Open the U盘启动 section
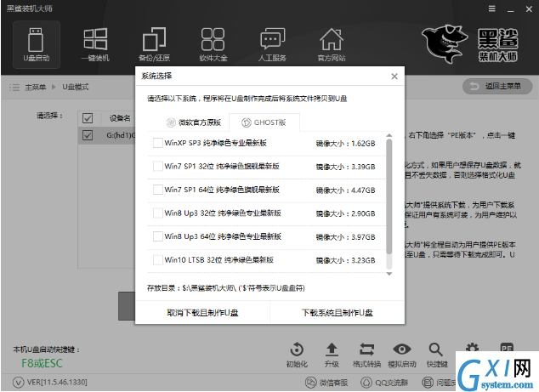The image size is (539, 392). 37,45
